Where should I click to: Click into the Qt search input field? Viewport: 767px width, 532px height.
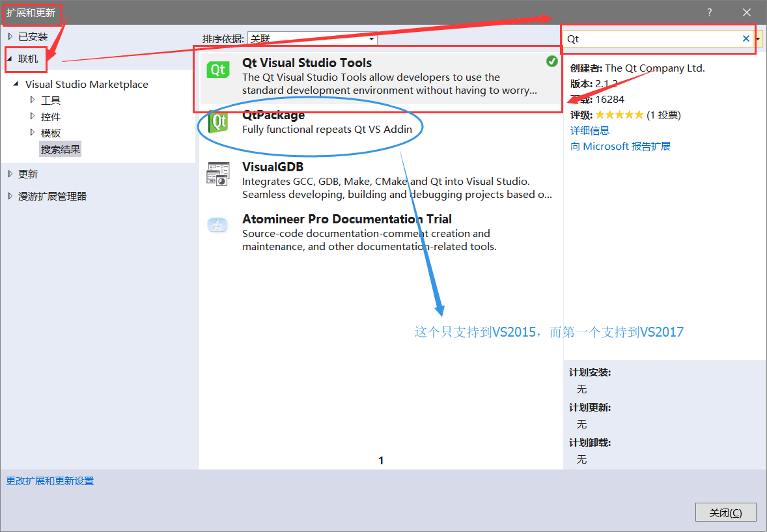653,38
